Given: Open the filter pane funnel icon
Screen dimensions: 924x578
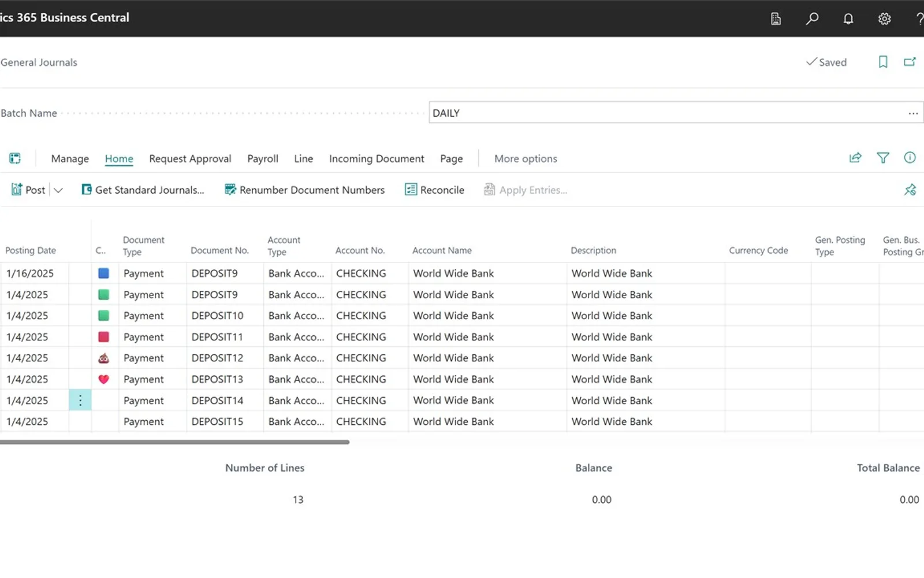Looking at the screenshot, I should 882,157.
